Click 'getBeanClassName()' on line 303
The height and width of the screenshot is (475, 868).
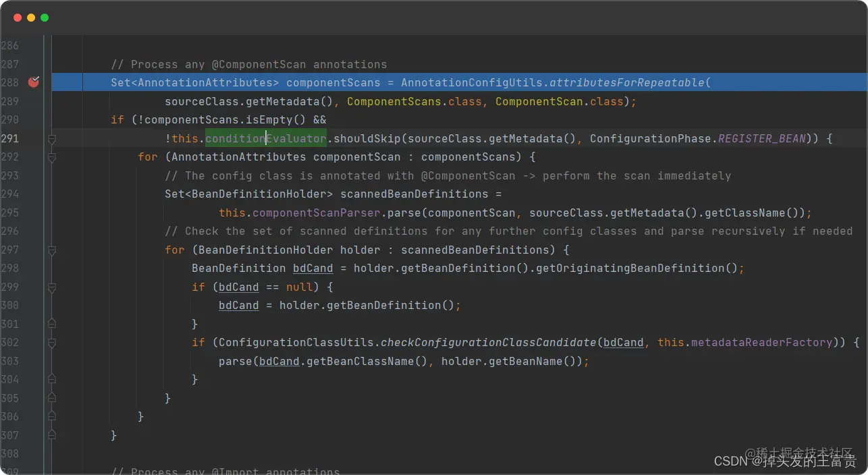367,362
